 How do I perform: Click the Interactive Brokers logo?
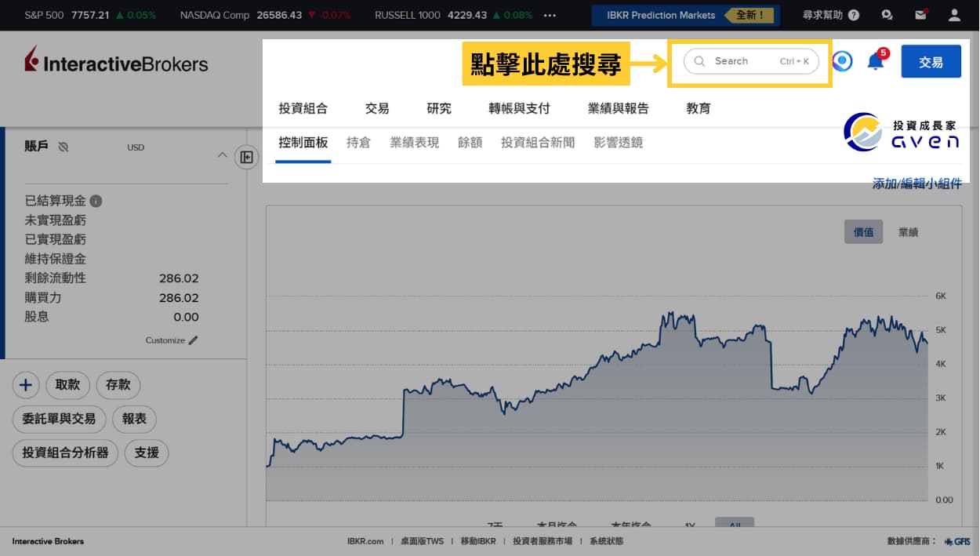116,60
